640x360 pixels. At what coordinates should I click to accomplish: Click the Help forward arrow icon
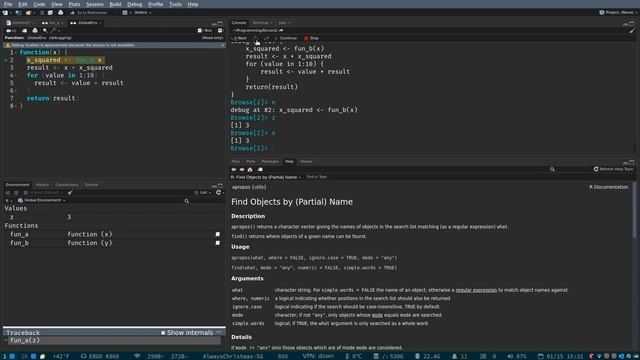[x=242, y=169]
